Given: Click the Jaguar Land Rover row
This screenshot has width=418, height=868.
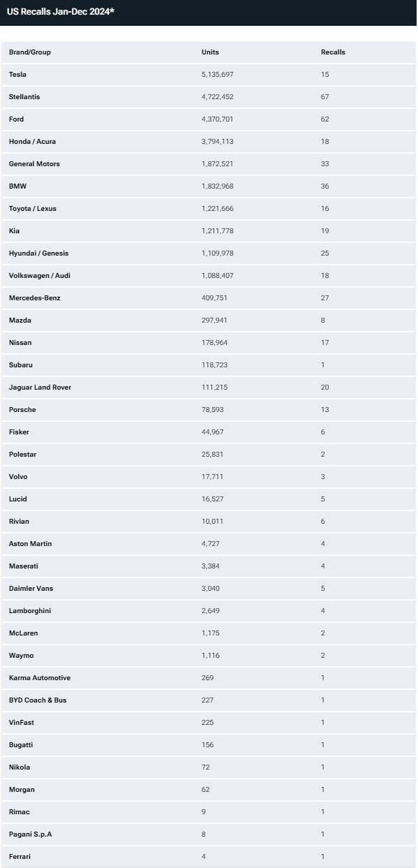Looking at the screenshot, I should coord(209,388).
